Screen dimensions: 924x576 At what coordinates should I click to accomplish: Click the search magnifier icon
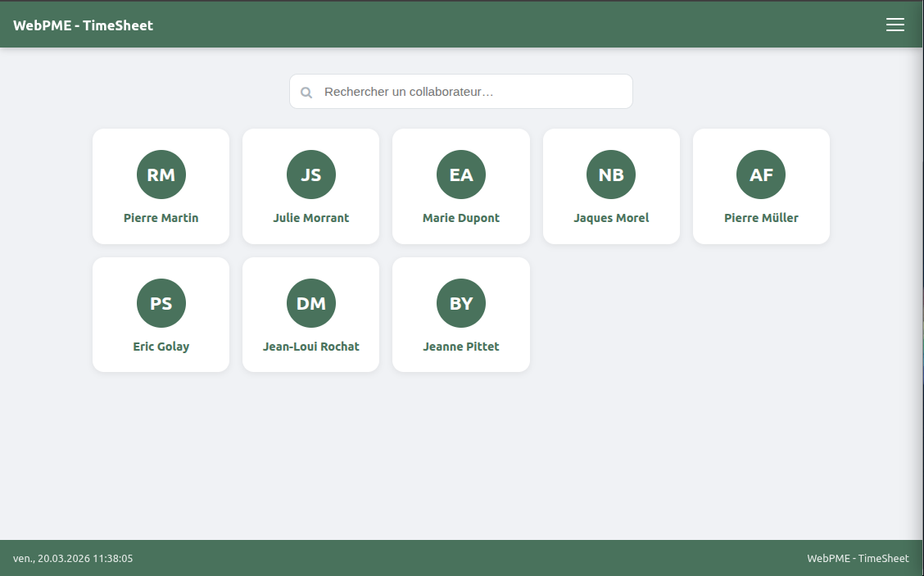pos(306,93)
